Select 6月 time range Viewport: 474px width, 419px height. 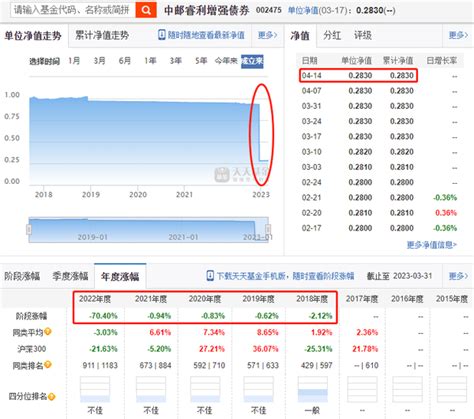(125, 61)
